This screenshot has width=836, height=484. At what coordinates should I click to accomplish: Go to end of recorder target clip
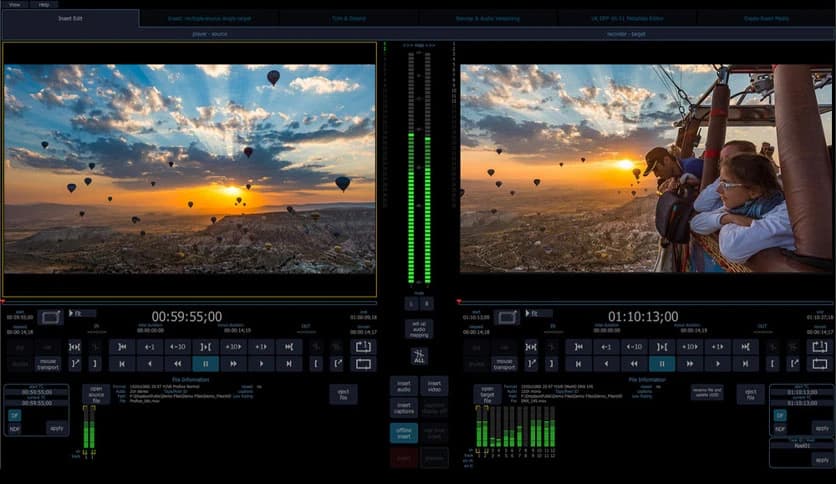coord(745,364)
